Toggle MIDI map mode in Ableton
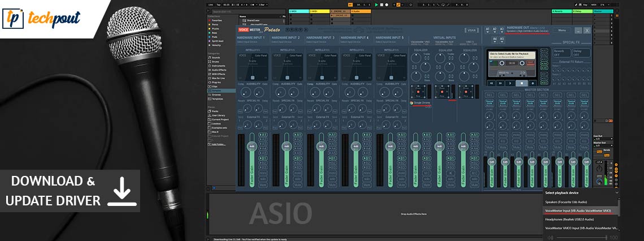Viewport: 644px width, 241px height. [595, 5]
